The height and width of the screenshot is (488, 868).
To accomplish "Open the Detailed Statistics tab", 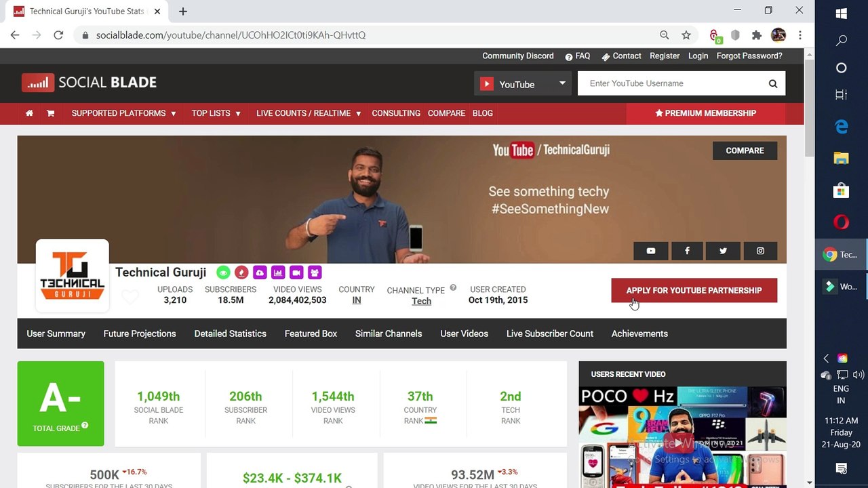I will (x=230, y=333).
